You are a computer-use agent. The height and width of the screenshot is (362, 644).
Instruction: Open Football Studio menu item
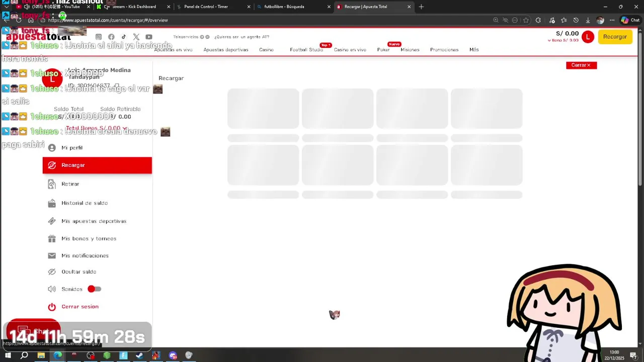[306, 50]
